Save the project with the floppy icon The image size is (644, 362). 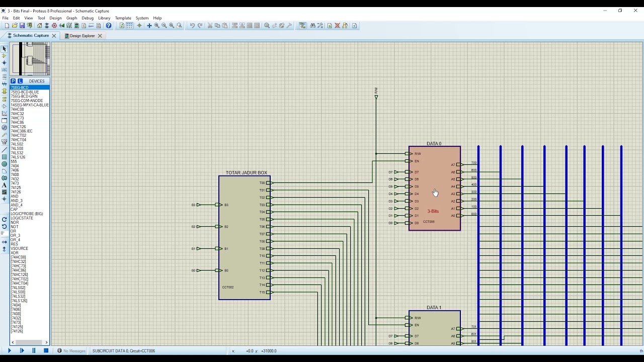pyautogui.click(x=22, y=26)
